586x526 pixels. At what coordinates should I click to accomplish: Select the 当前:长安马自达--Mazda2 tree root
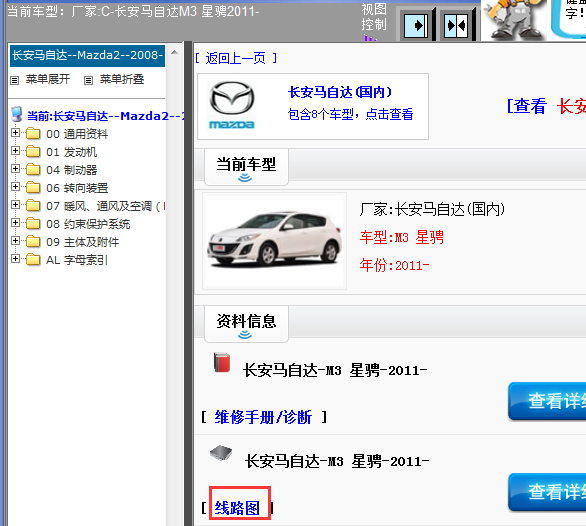106,116
